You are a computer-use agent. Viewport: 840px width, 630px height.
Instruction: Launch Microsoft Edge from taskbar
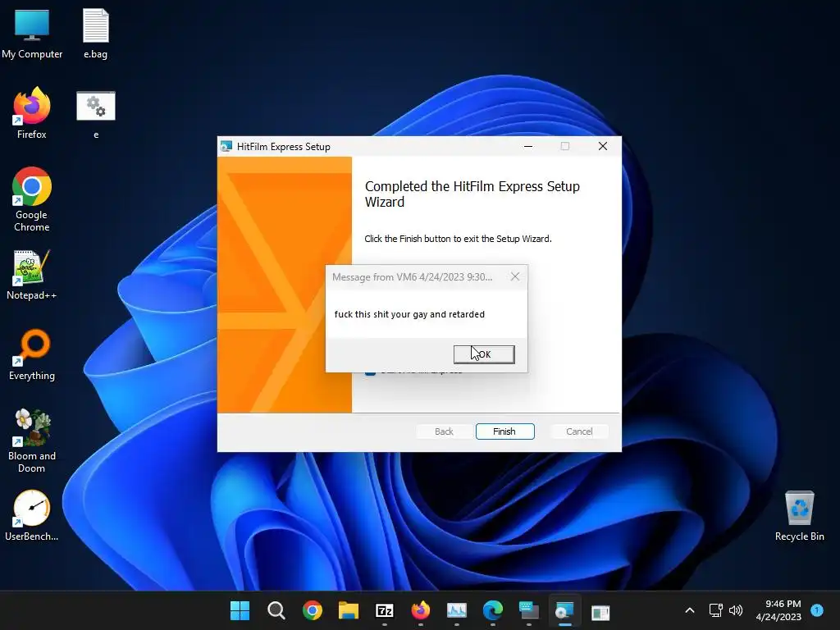(x=493, y=610)
